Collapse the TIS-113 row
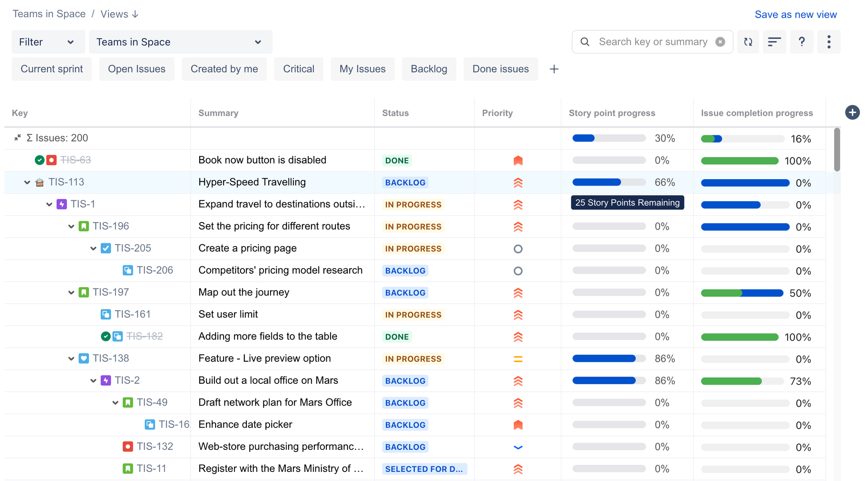 [x=27, y=183]
